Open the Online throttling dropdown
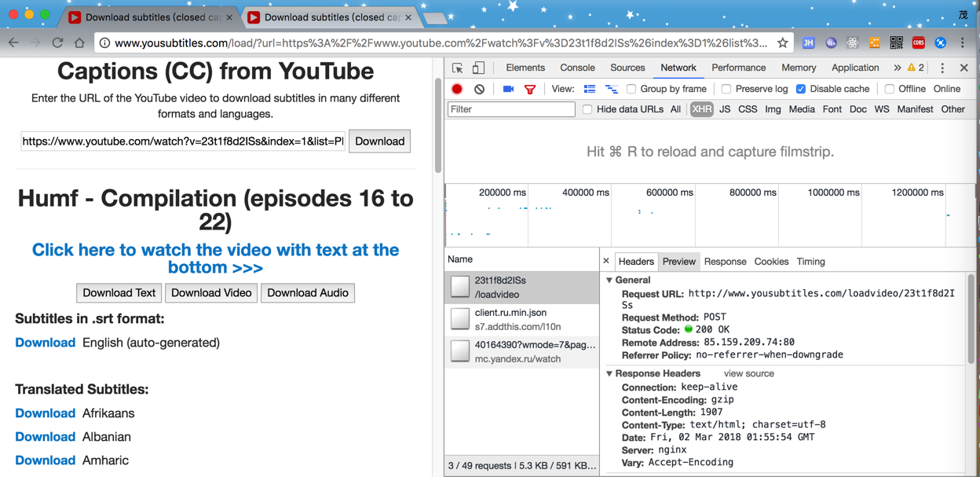The height and width of the screenshot is (477, 980). [x=947, y=90]
